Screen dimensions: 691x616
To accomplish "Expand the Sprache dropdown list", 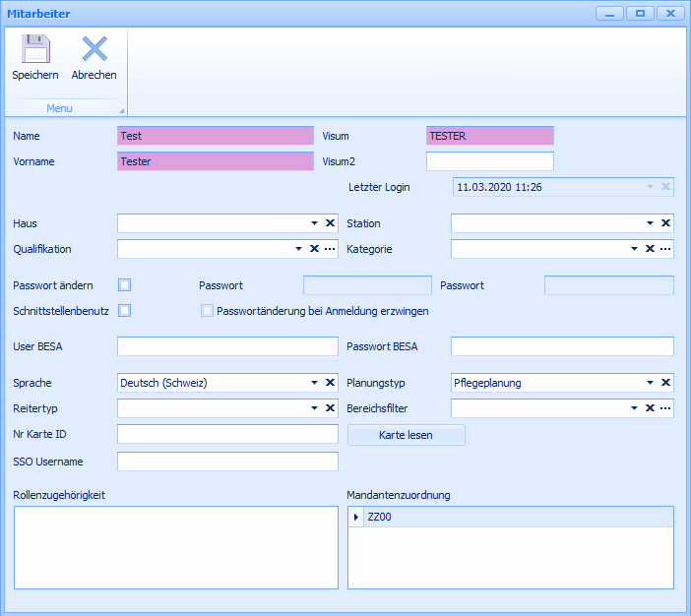I will pyautogui.click(x=315, y=383).
